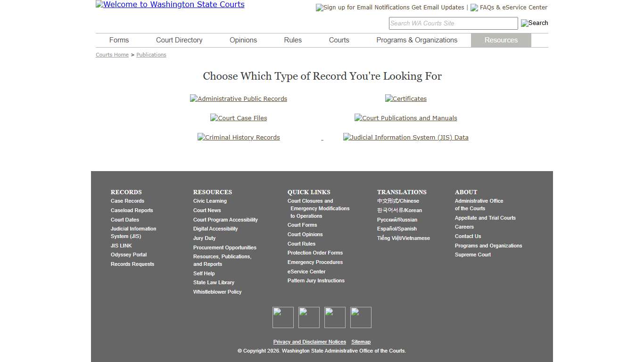Choose Criminal History Records

click(x=239, y=137)
